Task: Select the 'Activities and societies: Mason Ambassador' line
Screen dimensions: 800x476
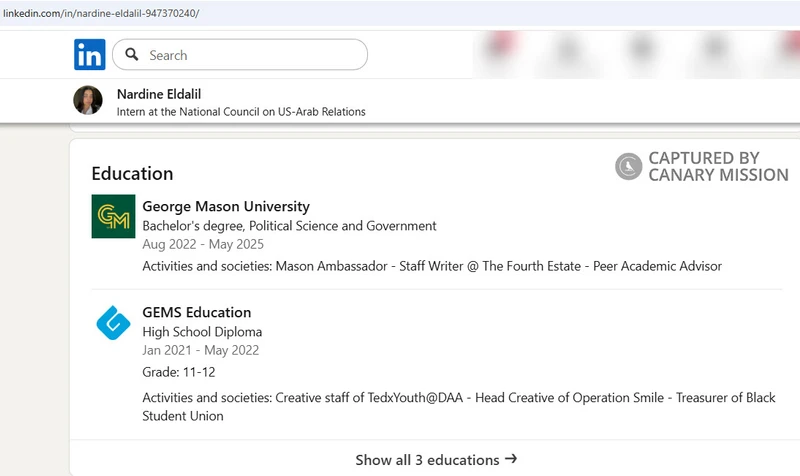Action: tap(432, 266)
